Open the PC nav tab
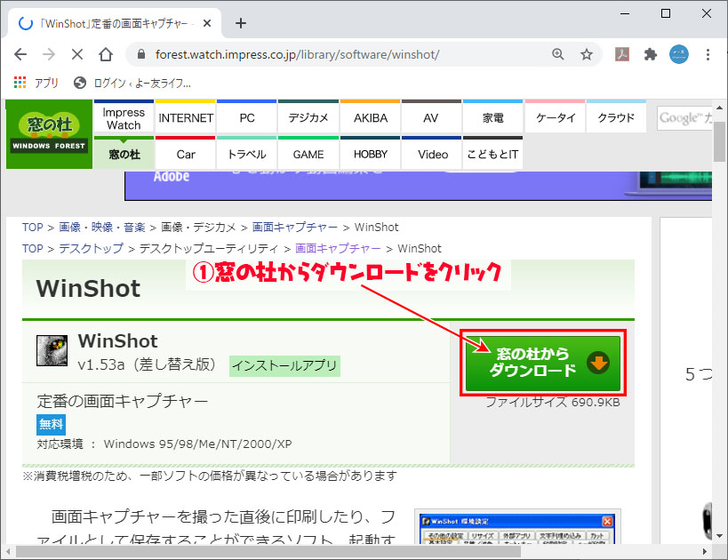The width and height of the screenshot is (728, 560). (246, 116)
